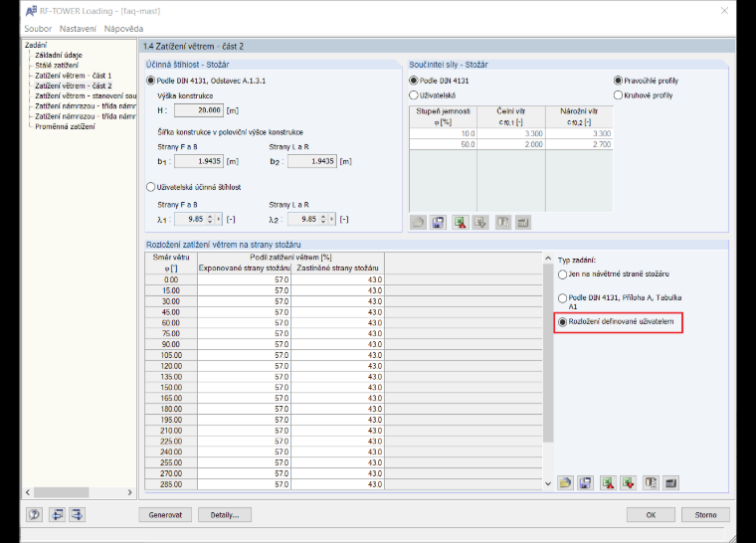Click calculator icon below wind distribution options
The width and height of the screenshot is (756, 543).
(671, 482)
